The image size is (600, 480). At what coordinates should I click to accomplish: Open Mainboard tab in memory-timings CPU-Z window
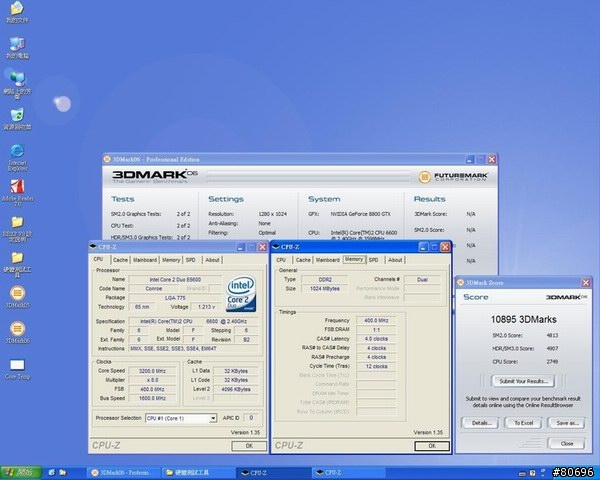[x=328, y=260]
